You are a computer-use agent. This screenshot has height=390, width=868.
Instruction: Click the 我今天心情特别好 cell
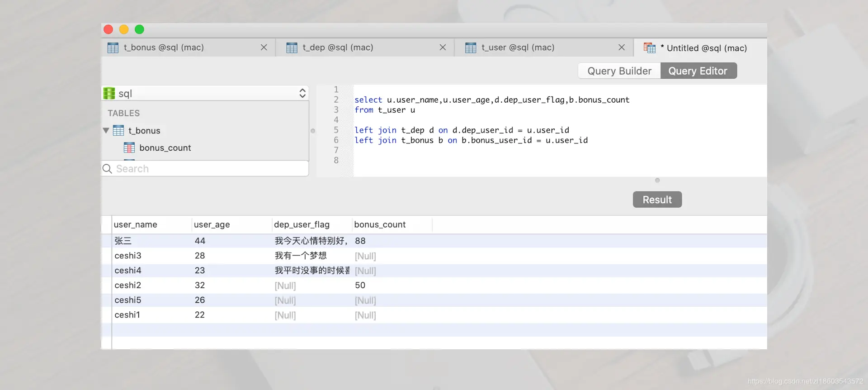point(311,241)
